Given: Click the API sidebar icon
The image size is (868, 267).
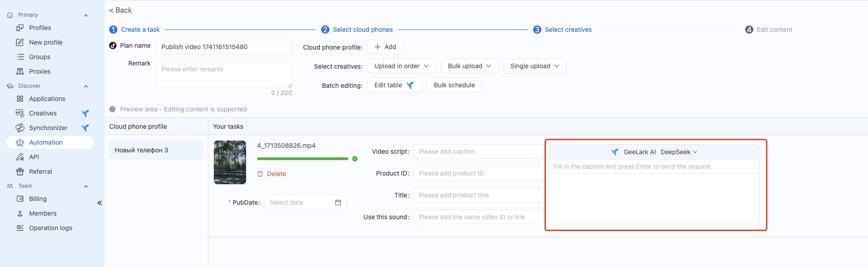Looking at the screenshot, I should tap(20, 157).
